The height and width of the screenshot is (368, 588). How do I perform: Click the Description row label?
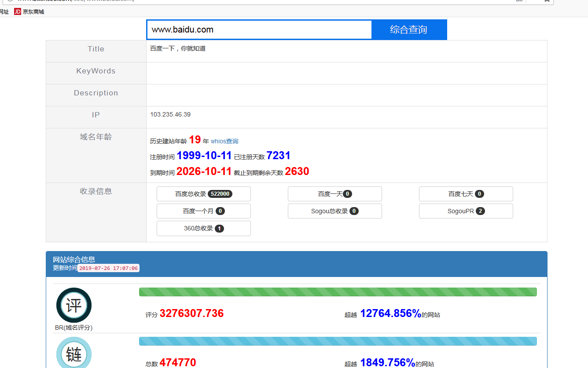point(96,93)
